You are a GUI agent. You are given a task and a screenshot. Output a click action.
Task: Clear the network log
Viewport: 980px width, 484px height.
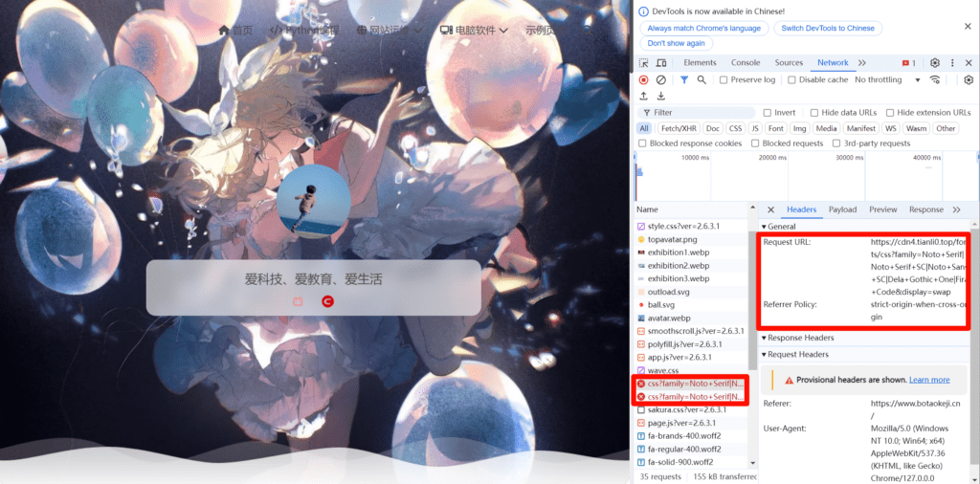click(x=660, y=80)
